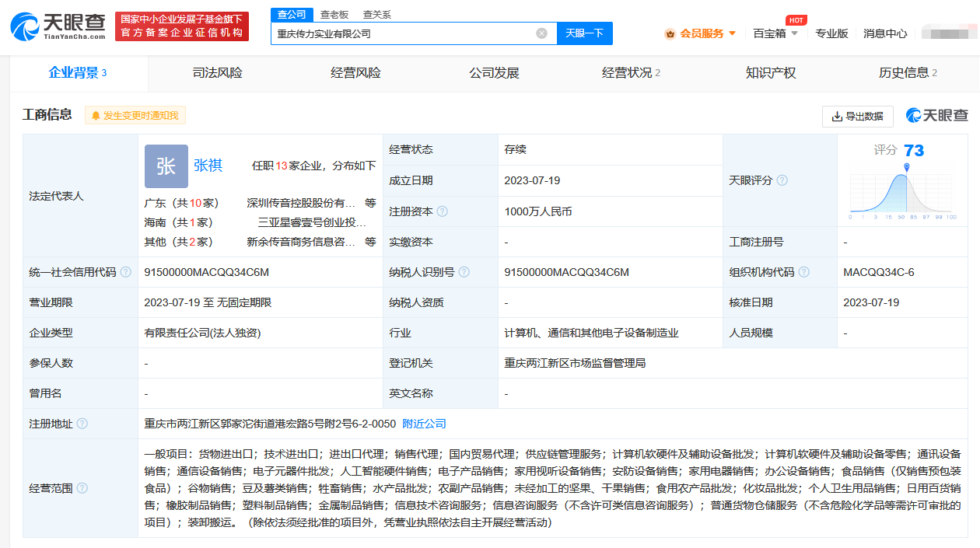Screen dimensions: 980x548
Task: Select registered capital 1000万人民币
Action: (538, 211)
